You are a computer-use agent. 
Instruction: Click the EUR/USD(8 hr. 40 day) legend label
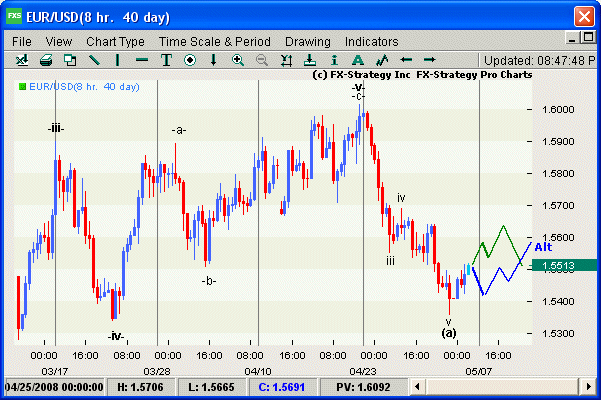point(84,87)
